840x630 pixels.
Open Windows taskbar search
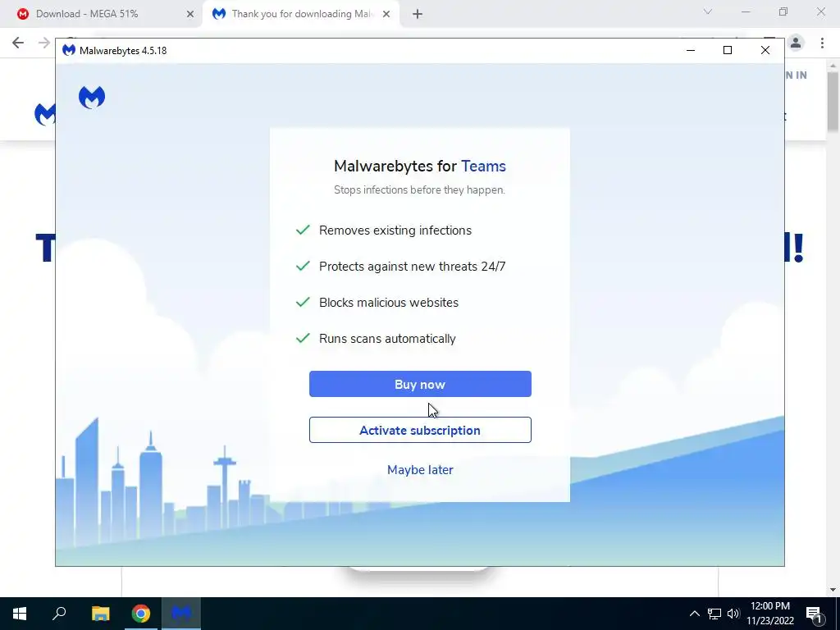pyautogui.click(x=59, y=614)
